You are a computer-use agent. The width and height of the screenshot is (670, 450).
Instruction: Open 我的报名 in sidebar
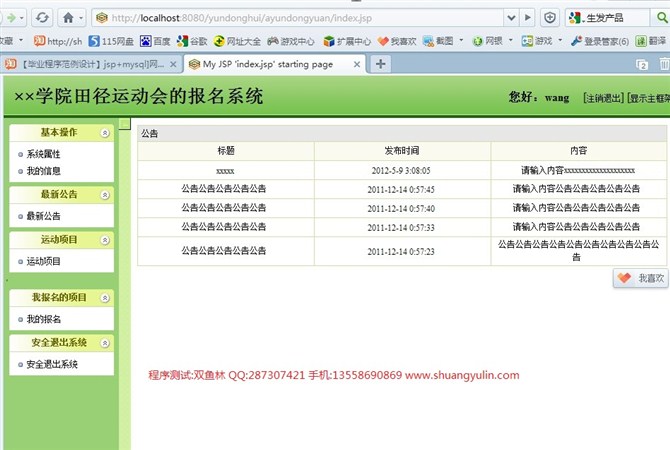click(x=43, y=319)
